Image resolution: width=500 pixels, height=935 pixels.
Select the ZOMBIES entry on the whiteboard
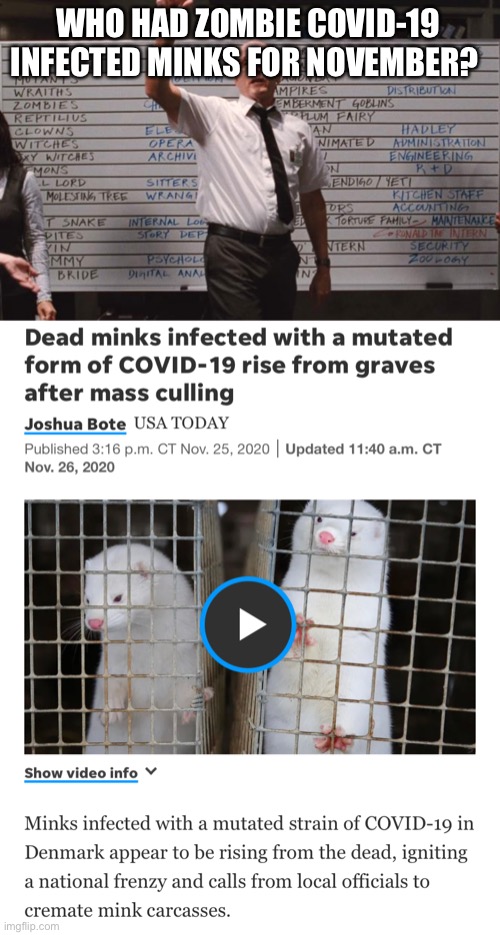tap(40, 104)
